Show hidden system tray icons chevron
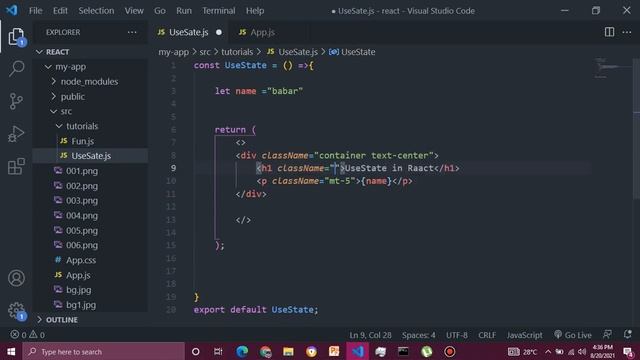 [548, 351]
